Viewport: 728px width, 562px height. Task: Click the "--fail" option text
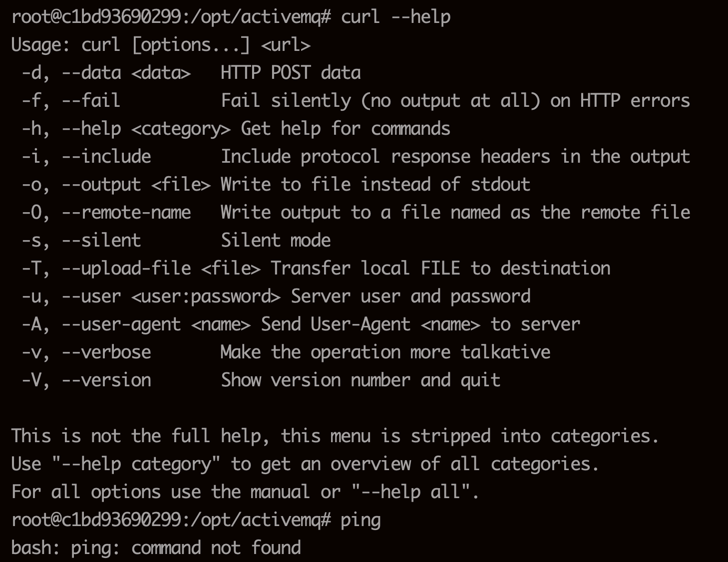91,101
